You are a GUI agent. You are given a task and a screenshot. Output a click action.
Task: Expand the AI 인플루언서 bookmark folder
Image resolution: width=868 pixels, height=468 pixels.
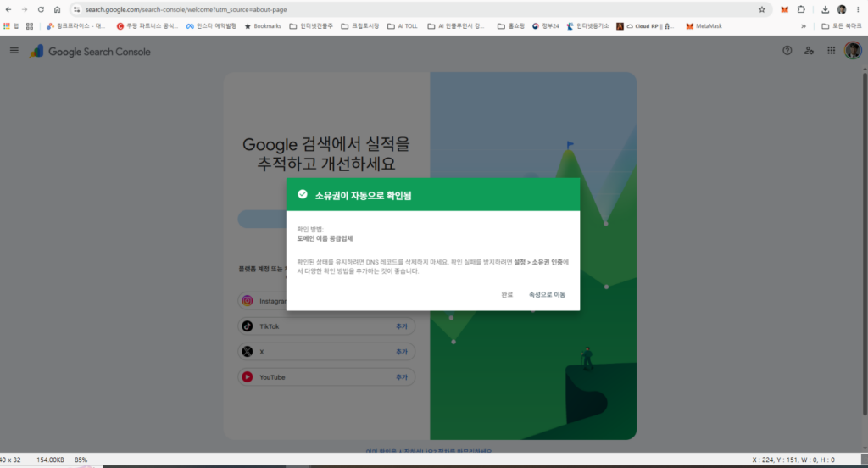click(455, 26)
